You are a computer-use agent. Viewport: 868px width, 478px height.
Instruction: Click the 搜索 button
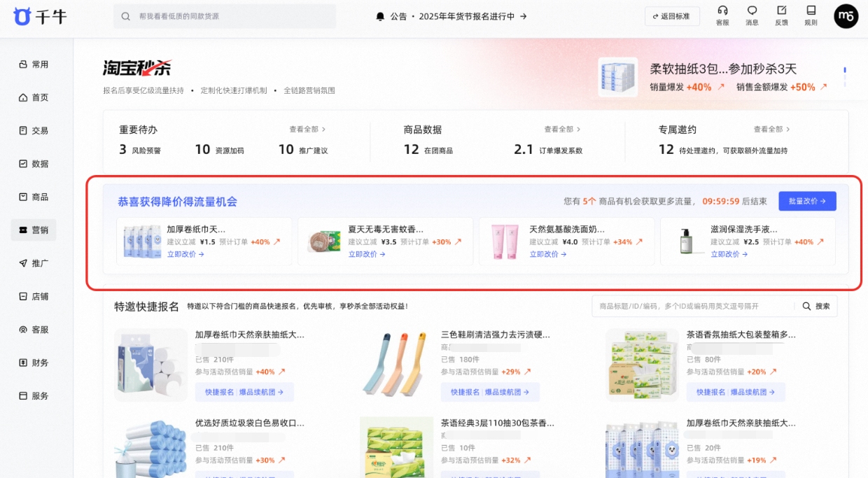pyautogui.click(x=815, y=306)
